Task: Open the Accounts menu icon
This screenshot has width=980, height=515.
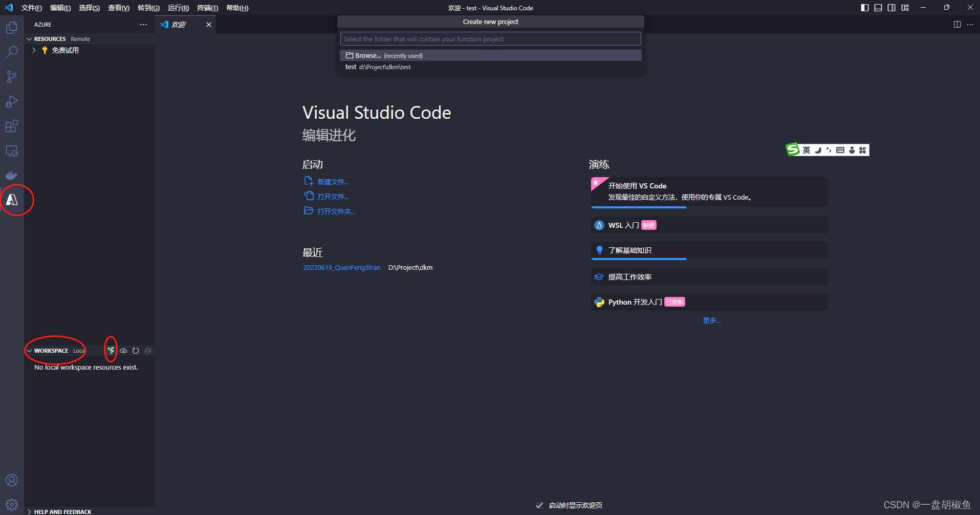Action: [x=12, y=480]
